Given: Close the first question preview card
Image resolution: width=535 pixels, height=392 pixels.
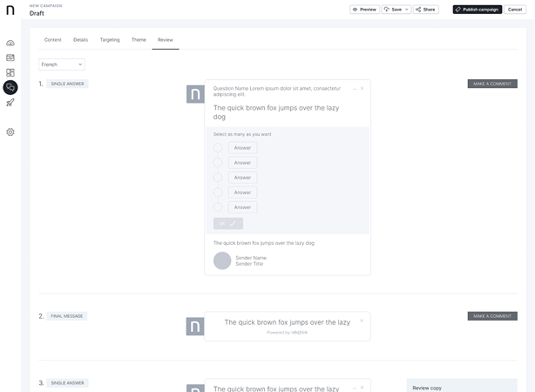Looking at the screenshot, I should pyautogui.click(x=362, y=88).
